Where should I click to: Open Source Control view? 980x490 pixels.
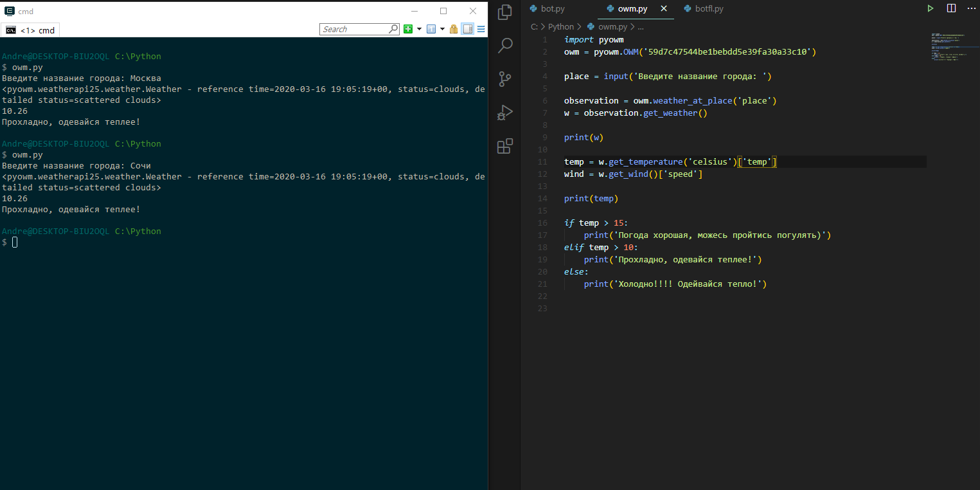pyautogui.click(x=505, y=79)
